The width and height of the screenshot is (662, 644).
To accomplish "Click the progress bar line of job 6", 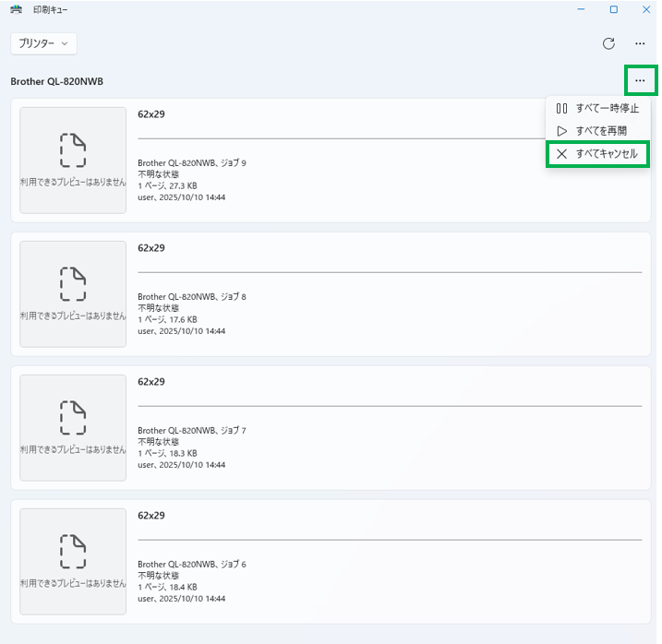I will (389, 540).
